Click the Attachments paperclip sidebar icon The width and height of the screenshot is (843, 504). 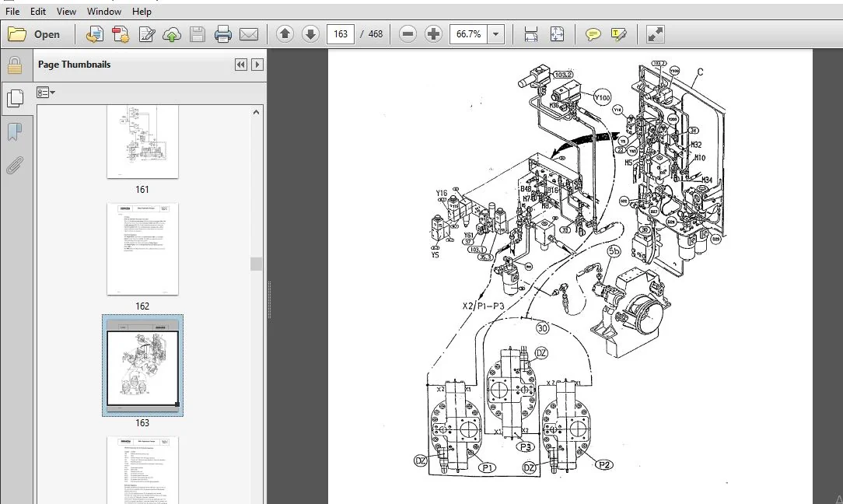tap(15, 165)
